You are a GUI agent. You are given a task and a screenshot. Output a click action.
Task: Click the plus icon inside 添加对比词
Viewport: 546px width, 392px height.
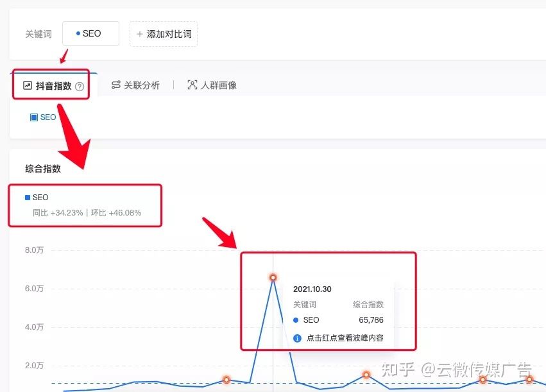[x=141, y=33]
